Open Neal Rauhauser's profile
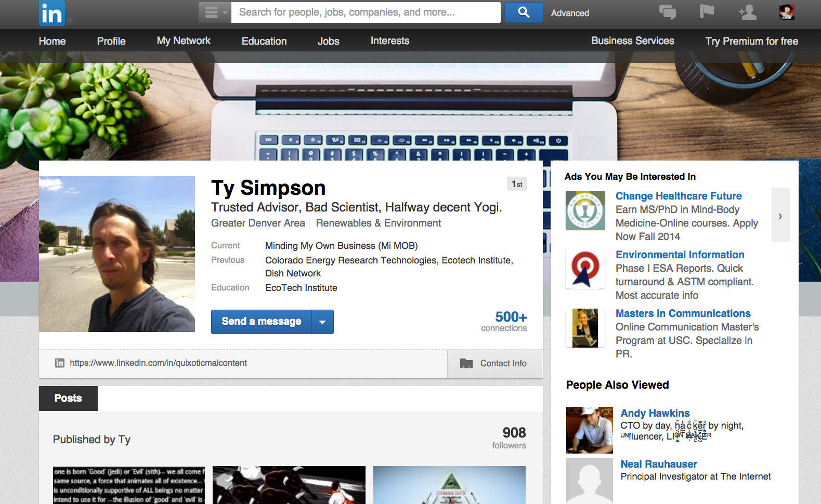This screenshot has height=504, width=821. pos(659,464)
